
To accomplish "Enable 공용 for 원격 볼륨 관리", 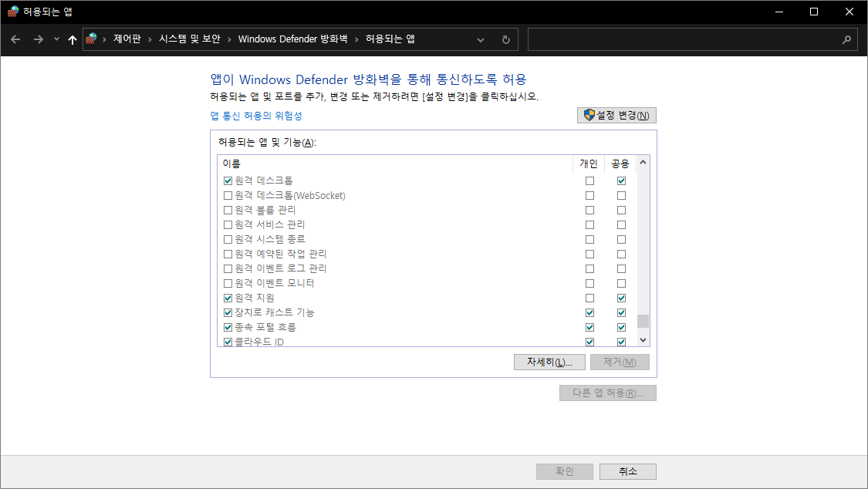I will click(622, 211).
